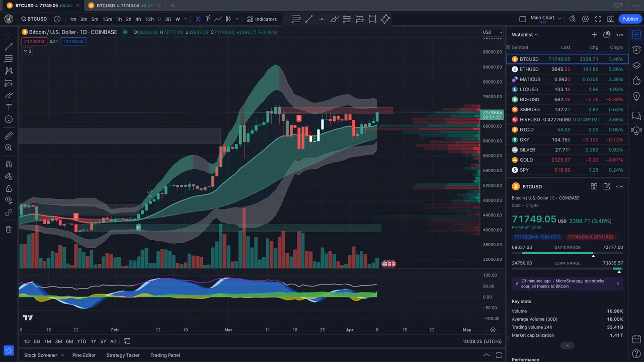Enter fullscreen mode
The image size is (644, 362).
click(x=598, y=19)
